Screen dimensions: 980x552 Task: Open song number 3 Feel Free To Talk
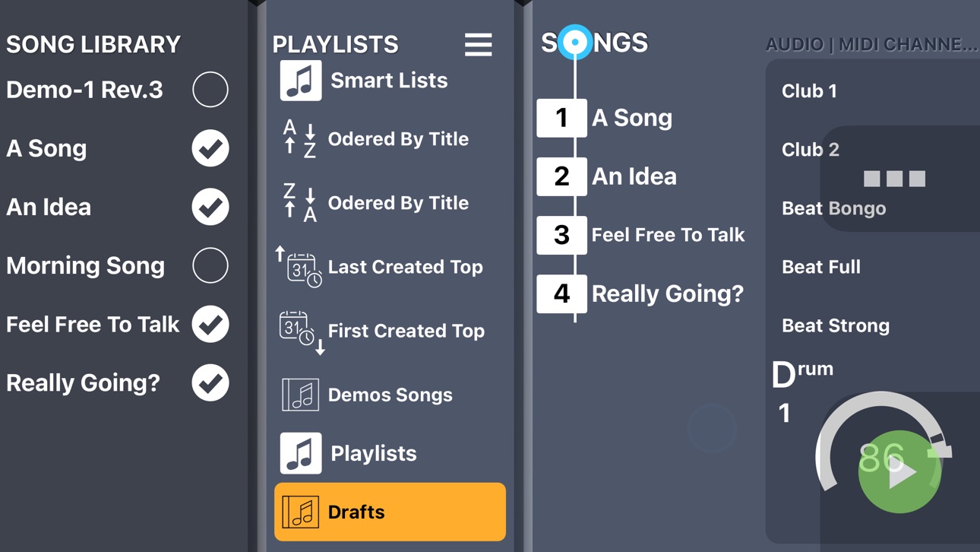642,235
